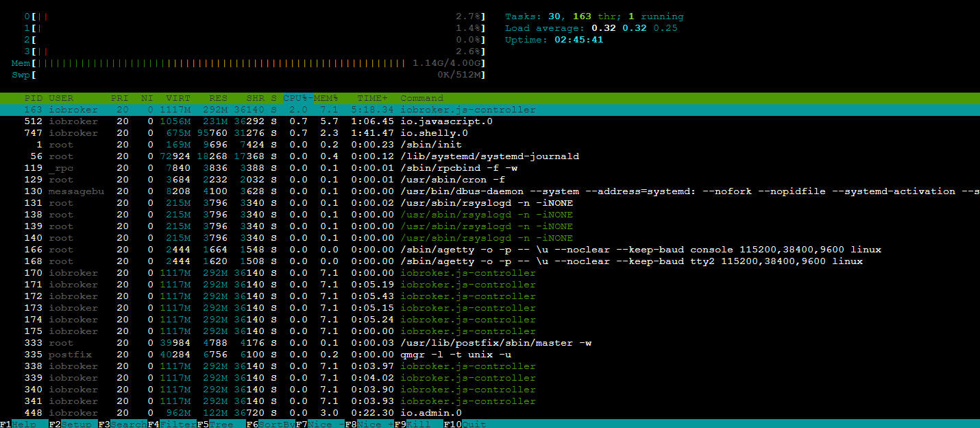This screenshot has width=980, height=428.
Task: Activate F3 Search in function bar
Action: pyautogui.click(x=123, y=425)
